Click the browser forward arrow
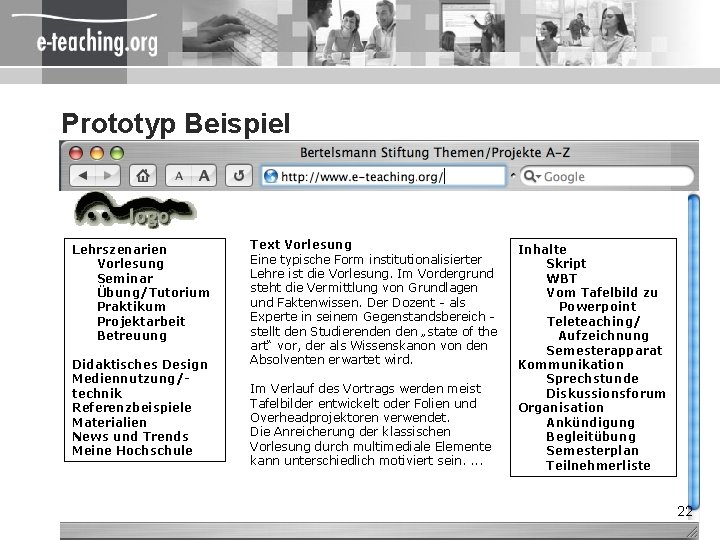720x540 pixels. click(108, 175)
